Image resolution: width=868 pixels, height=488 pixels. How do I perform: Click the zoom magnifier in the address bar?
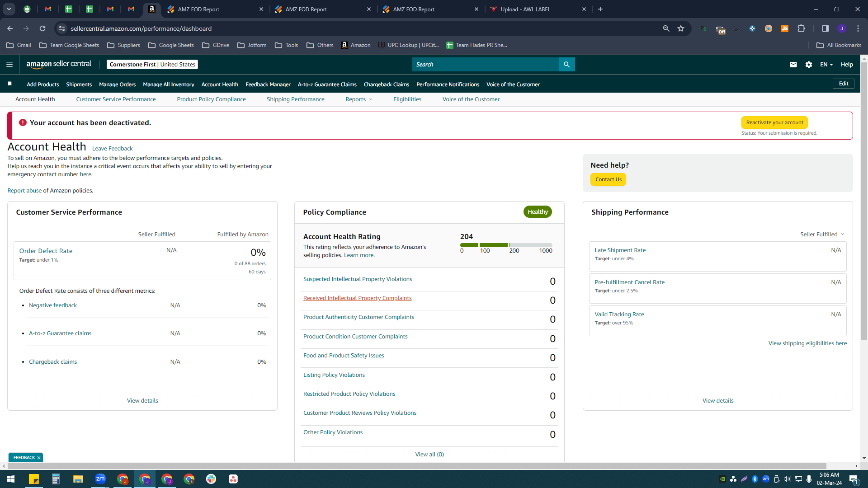(x=666, y=28)
